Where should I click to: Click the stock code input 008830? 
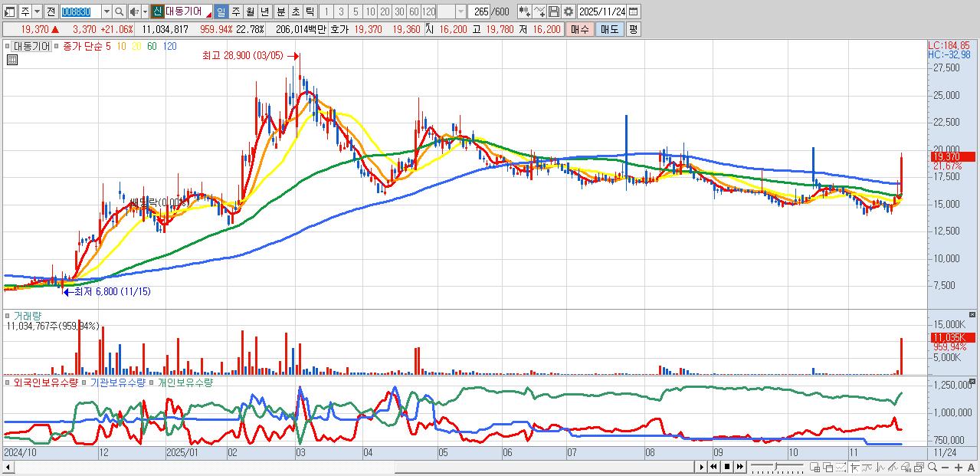click(x=80, y=12)
